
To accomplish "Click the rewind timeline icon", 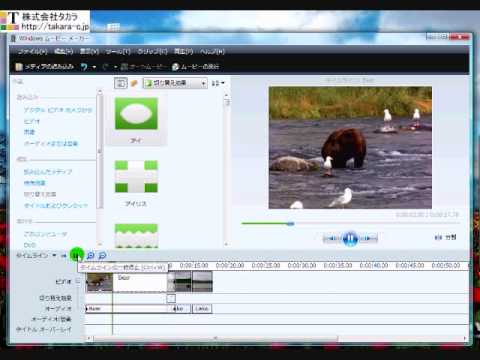I will pos(64,256).
